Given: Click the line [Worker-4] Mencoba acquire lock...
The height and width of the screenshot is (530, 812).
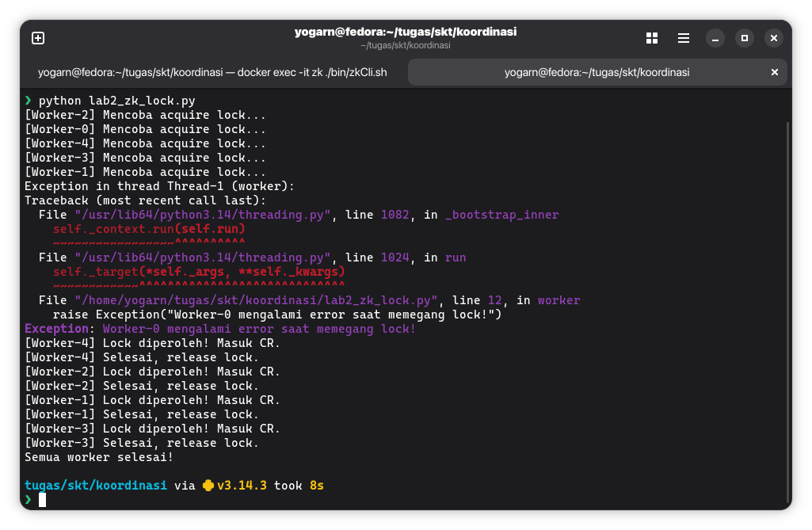Looking at the screenshot, I should [145, 143].
